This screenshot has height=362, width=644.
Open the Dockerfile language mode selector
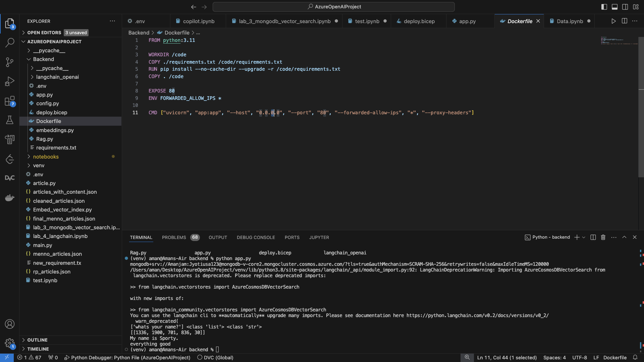click(x=614, y=358)
